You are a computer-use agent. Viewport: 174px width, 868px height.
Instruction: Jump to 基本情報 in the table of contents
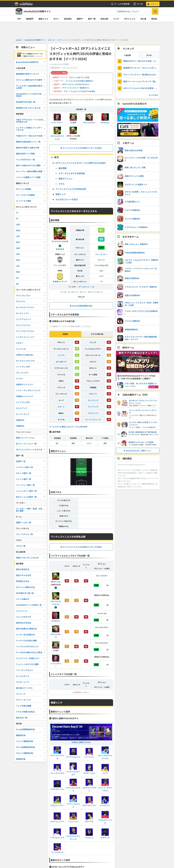pyautogui.click(x=62, y=168)
